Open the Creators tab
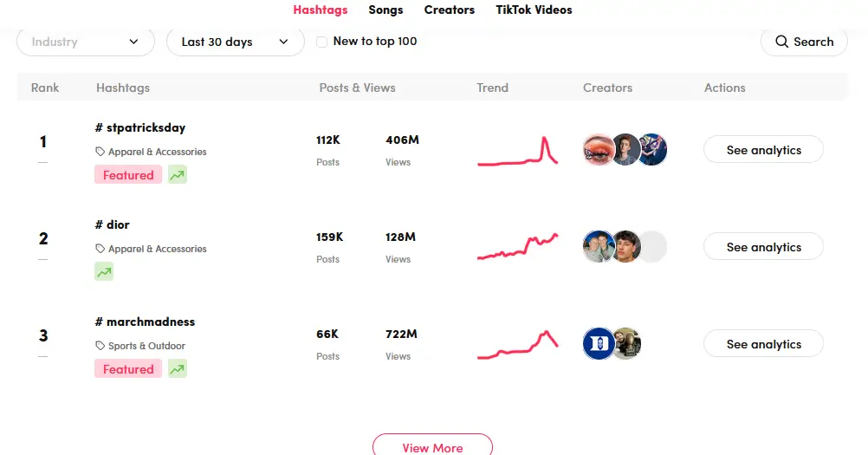Screen dimensions: 868x455 click(x=450, y=10)
